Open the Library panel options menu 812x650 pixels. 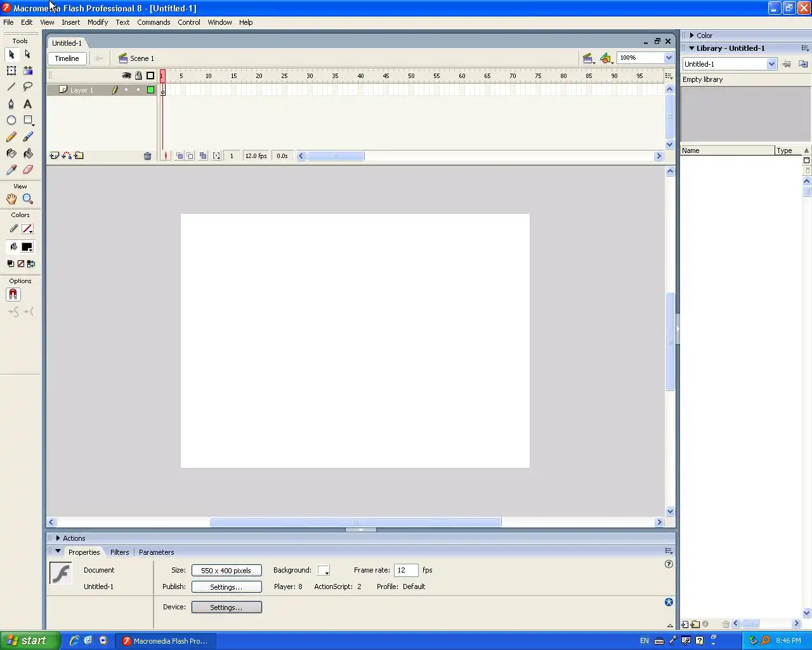click(x=804, y=48)
